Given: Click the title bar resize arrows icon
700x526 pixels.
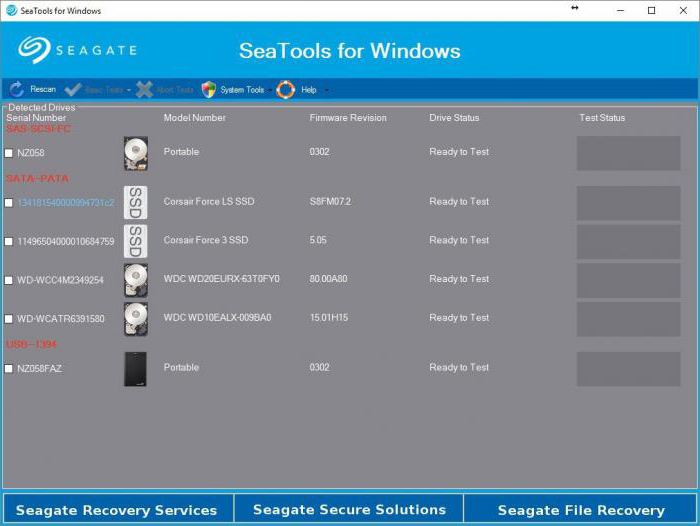Looking at the screenshot, I should pos(575,8).
